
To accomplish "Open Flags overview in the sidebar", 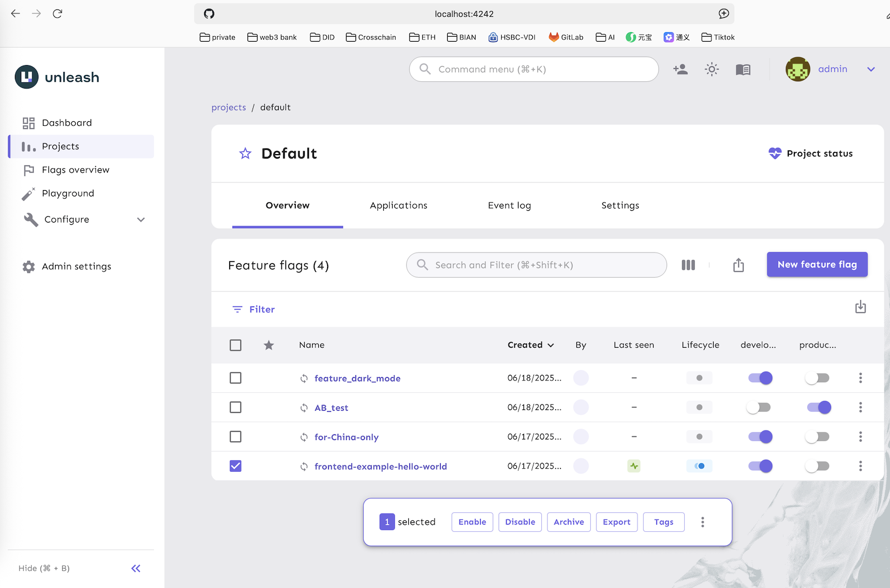I will [76, 170].
